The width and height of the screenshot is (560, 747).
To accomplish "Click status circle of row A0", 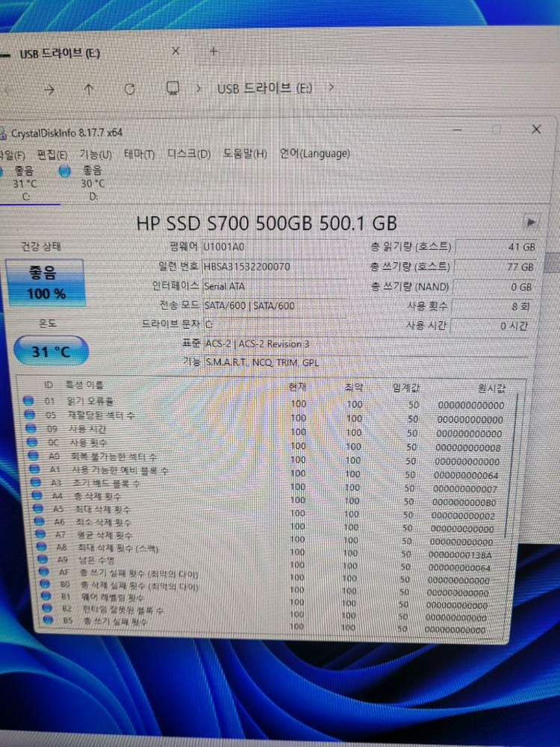I will (x=34, y=456).
